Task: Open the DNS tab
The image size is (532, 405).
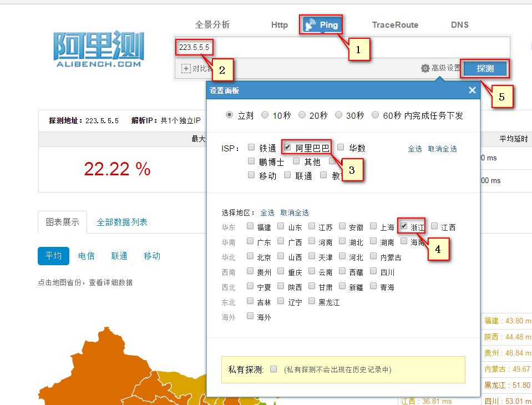Action: [x=459, y=25]
